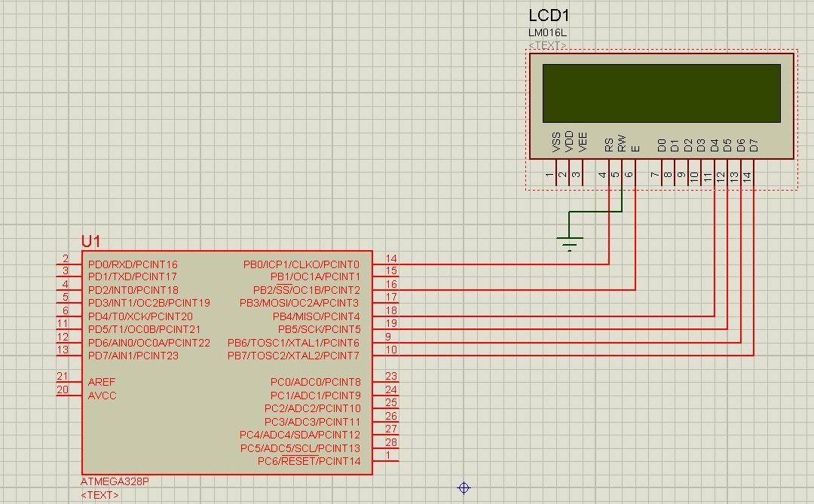Select the PB0/ICP1/CLKO/PCINT0 pin label
814x504 pixels.
point(301,264)
